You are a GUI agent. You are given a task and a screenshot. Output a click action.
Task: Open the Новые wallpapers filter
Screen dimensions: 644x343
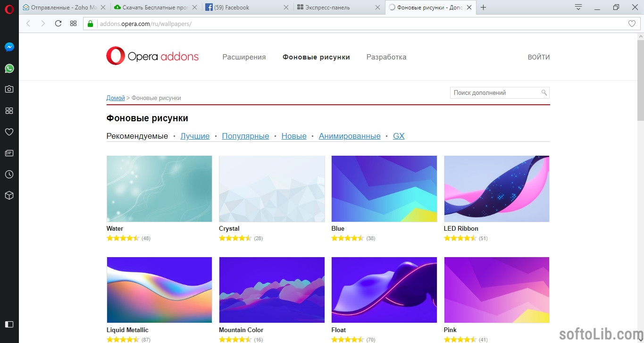tap(294, 136)
